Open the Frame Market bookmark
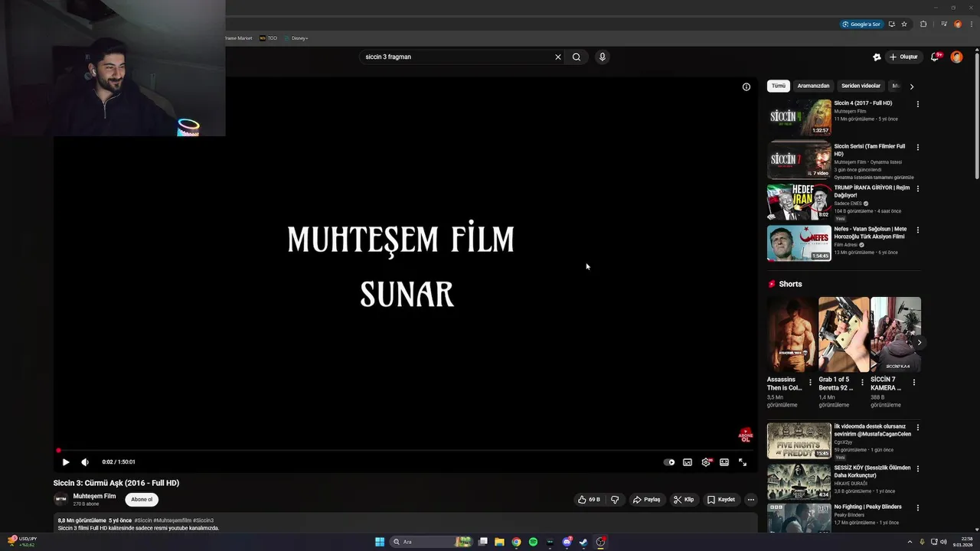Viewport: 980px width, 551px height. point(238,38)
